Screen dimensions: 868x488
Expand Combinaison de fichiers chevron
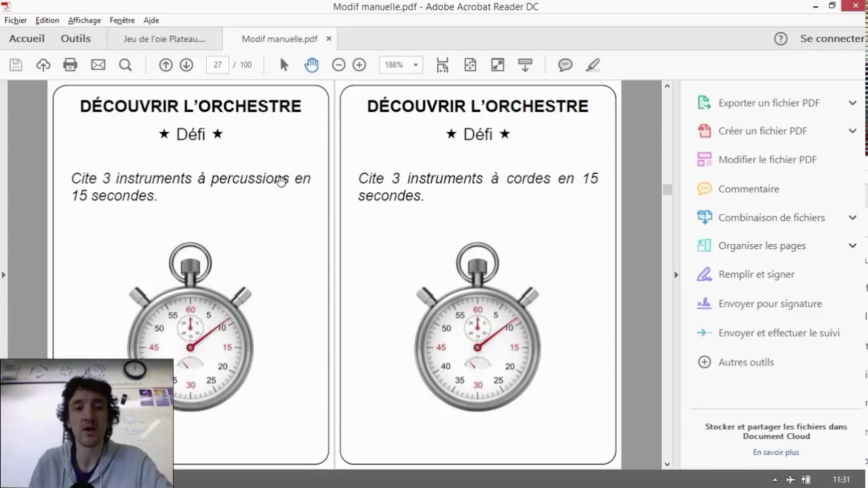click(852, 218)
